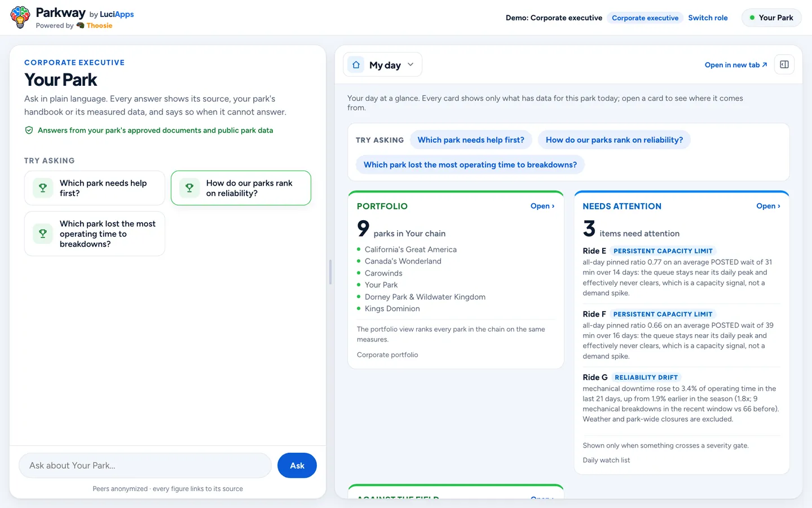Click Ride E attention item
The height and width of the screenshot is (508, 812).
click(x=681, y=272)
